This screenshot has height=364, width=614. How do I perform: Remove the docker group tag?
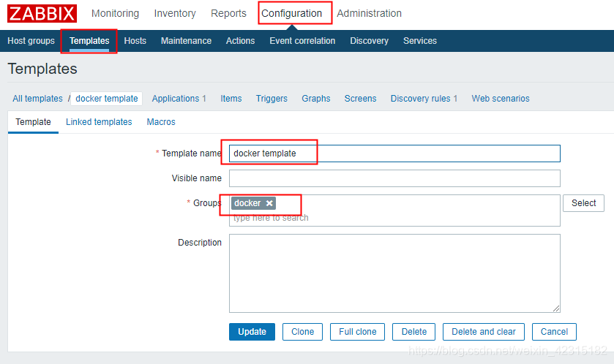tap(269, 203)
